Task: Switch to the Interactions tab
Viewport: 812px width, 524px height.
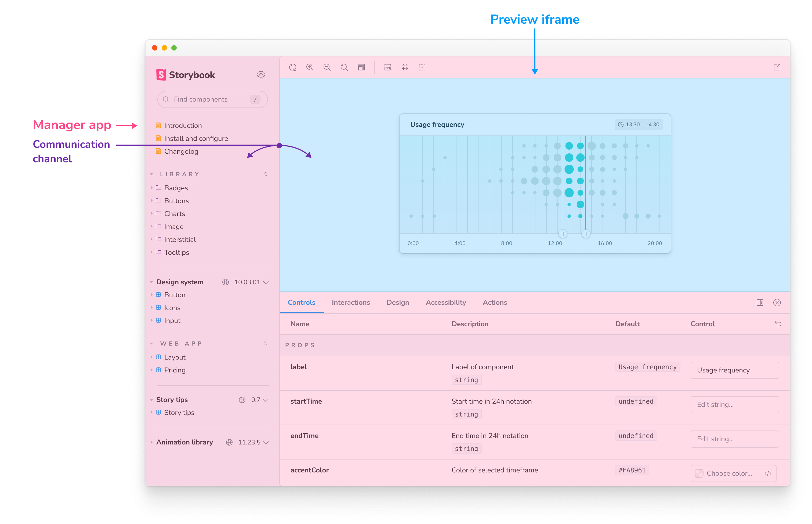Action: pyautogui.click(x=351, y=302)
